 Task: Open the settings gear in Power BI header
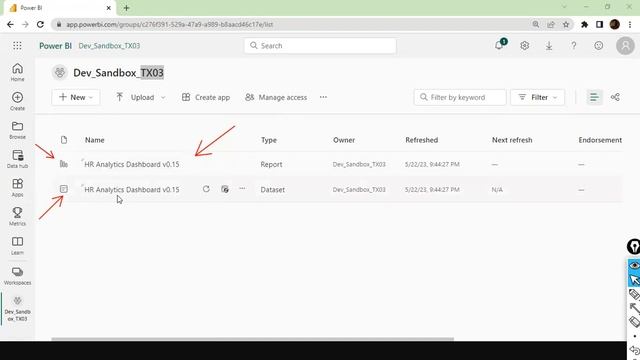(x=524, y=46)
